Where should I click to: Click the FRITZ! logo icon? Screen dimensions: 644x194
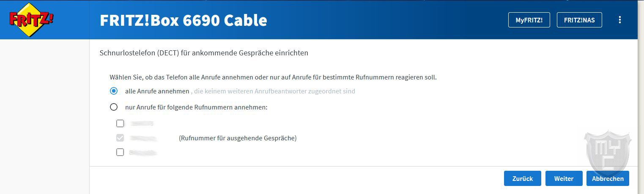(32, 19)
